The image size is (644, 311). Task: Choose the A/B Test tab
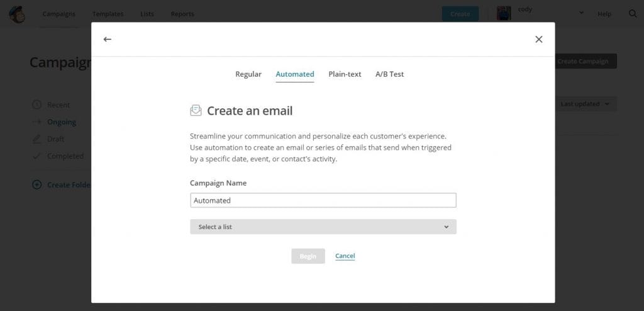point(390,74)
